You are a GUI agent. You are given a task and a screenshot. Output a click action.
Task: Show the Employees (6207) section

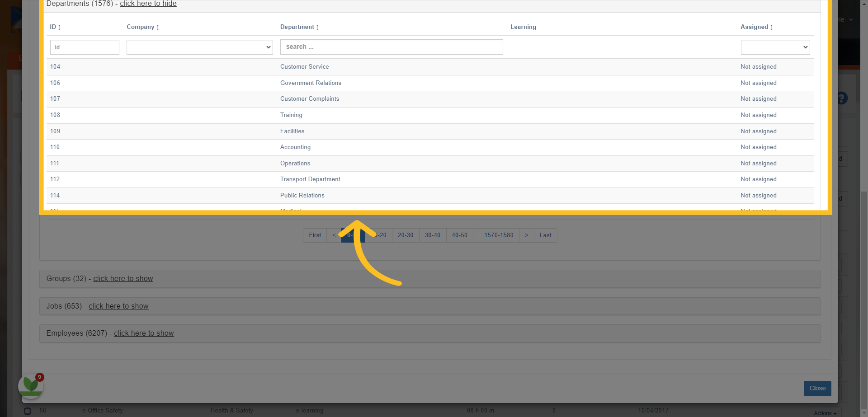144,333
